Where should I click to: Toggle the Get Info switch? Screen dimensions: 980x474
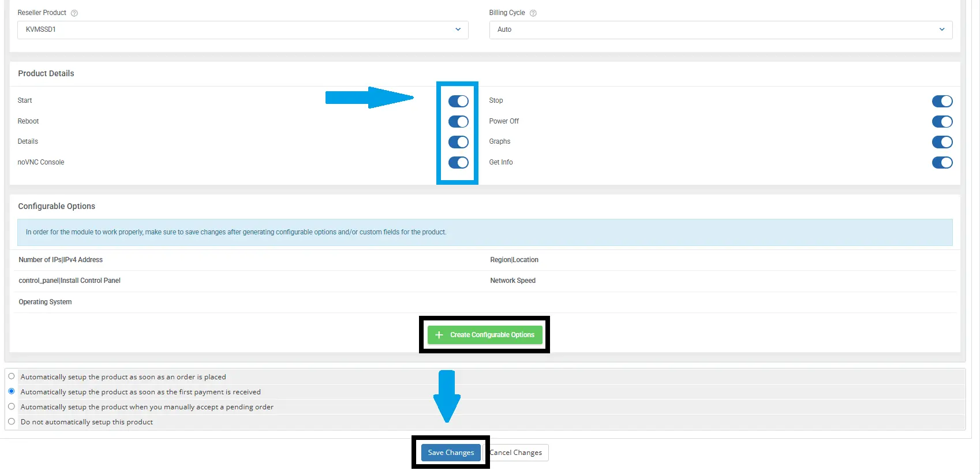(x=942, y=163)
